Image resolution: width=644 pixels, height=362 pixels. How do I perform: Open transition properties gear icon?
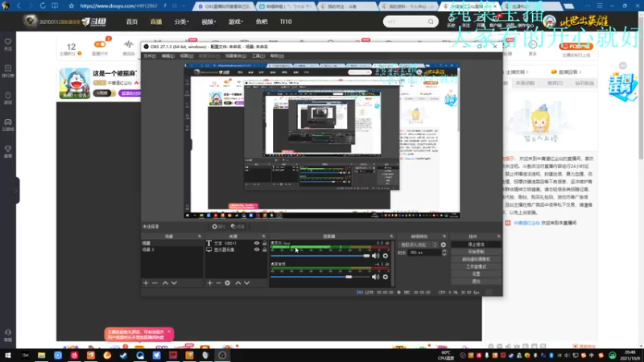(x=444, y=245)
